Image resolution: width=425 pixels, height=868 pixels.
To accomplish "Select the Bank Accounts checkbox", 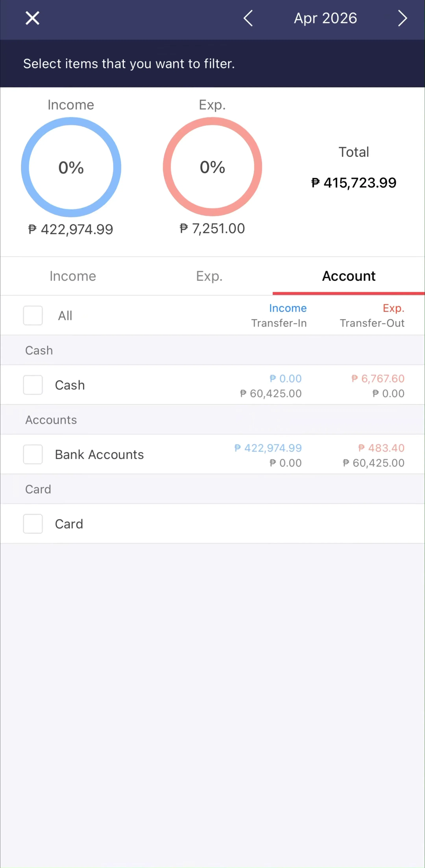I will tap(33, 454).
